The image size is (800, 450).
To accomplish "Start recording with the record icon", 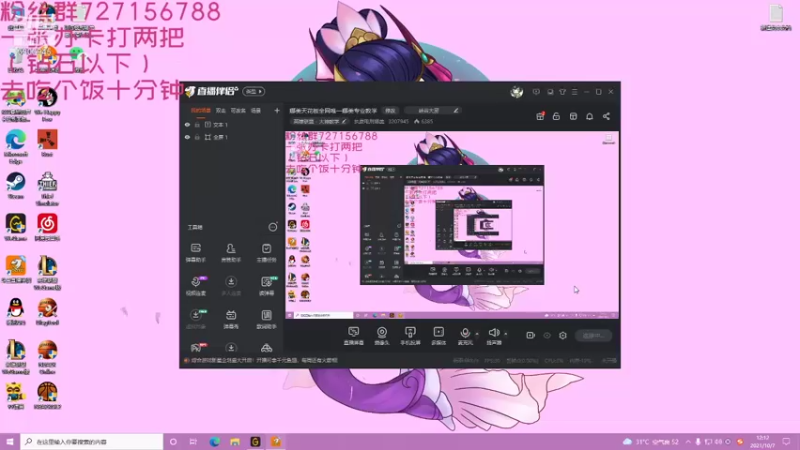I will [531, 335].
